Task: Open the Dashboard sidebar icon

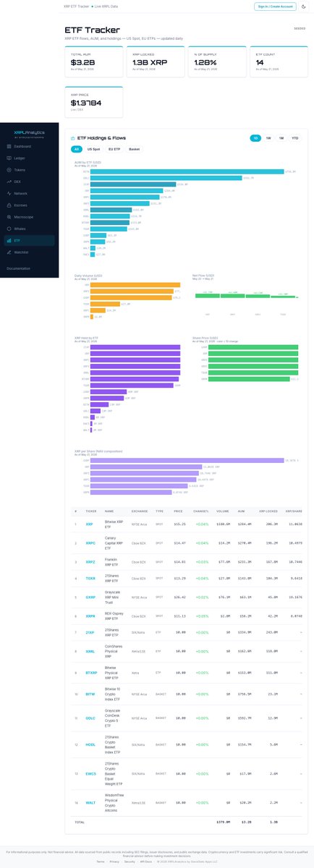Action: coord(7,146)
